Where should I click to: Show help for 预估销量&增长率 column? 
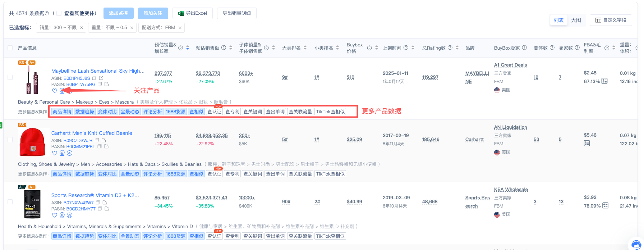pos(181,48)
